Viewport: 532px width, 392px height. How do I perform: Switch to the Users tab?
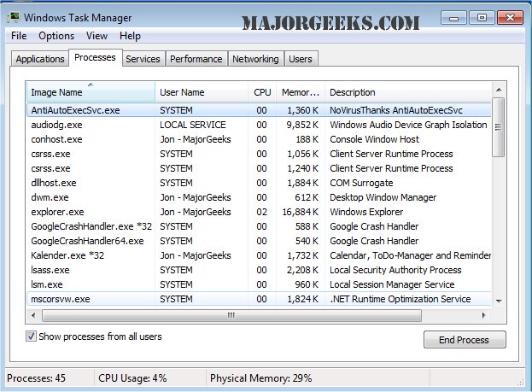[x=301, y=59]
